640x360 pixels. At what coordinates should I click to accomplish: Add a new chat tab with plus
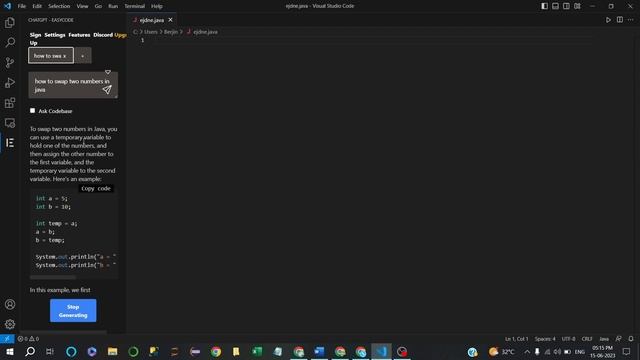click(x=82, y=56)
